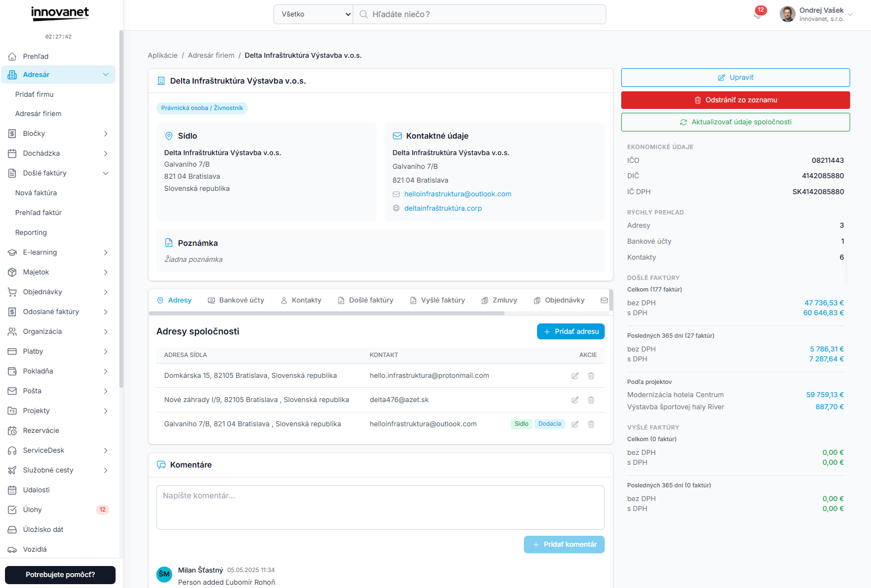The height and width of the screenshot is (588, 871).
Task: Click the Napíšte komentár text area
Action: point(380,507)
